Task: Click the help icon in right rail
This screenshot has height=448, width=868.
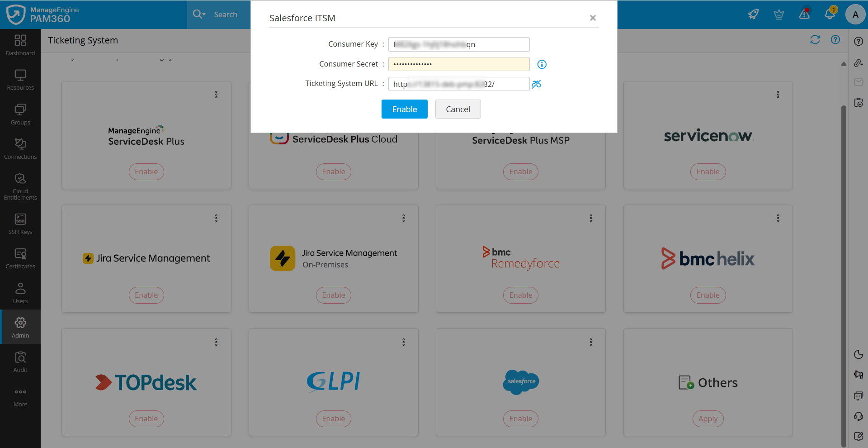Action: click(859, 41)
